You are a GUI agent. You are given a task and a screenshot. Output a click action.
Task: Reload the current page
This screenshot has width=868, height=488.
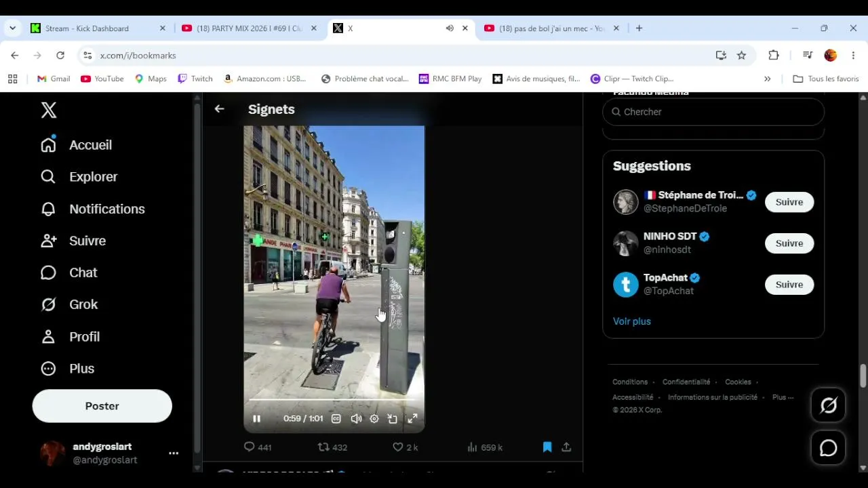pos(60,56)
